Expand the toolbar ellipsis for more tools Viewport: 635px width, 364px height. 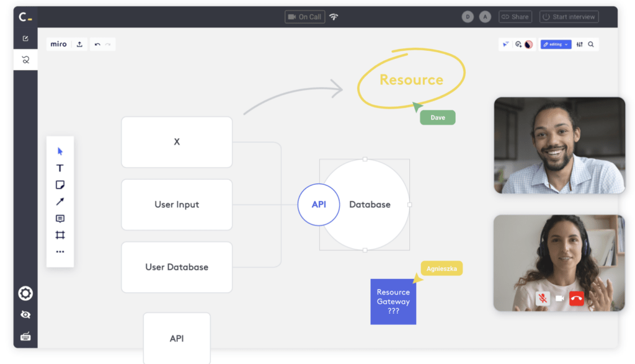click(x=60, y=252)
